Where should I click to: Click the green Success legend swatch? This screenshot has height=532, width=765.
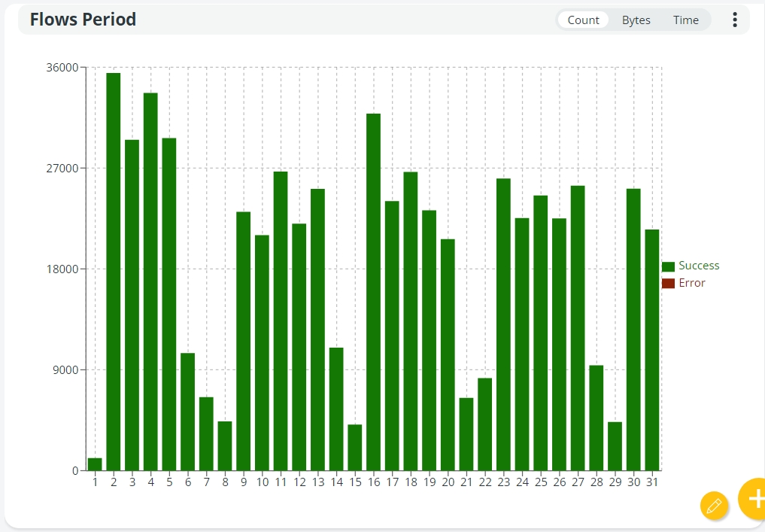[x=668, y=266]
